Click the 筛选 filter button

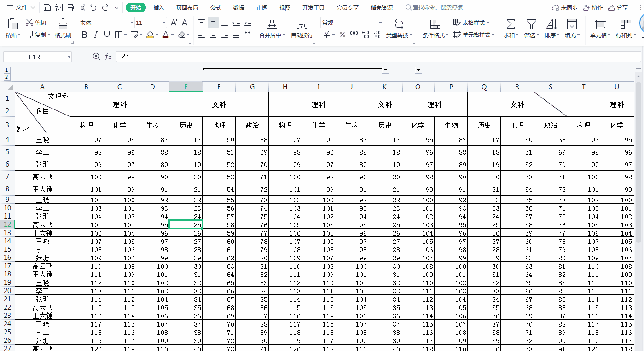coord(531,29)
